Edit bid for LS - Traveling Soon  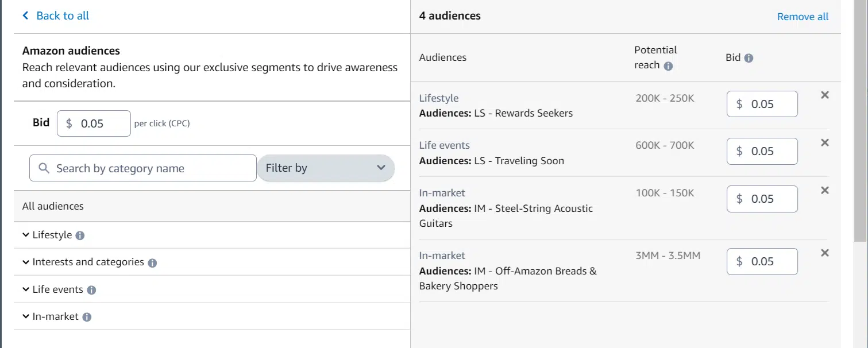click(762, 151)
